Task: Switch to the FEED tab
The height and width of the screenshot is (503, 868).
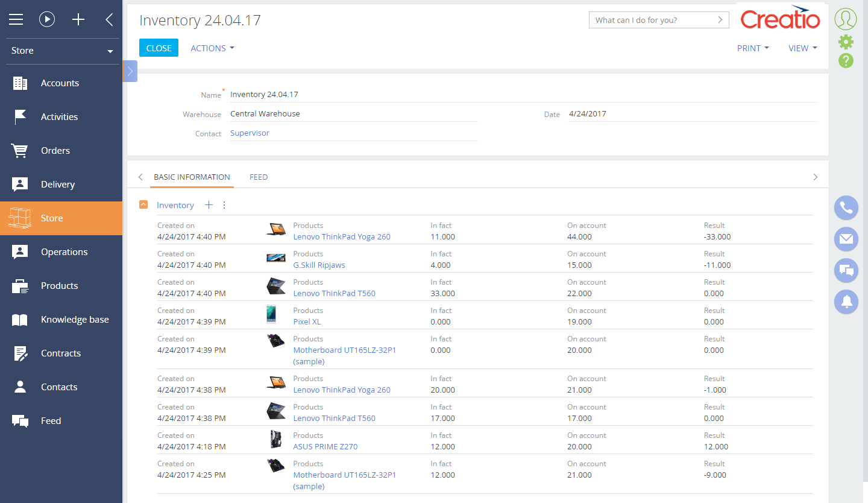Action: tap(259, 177)
